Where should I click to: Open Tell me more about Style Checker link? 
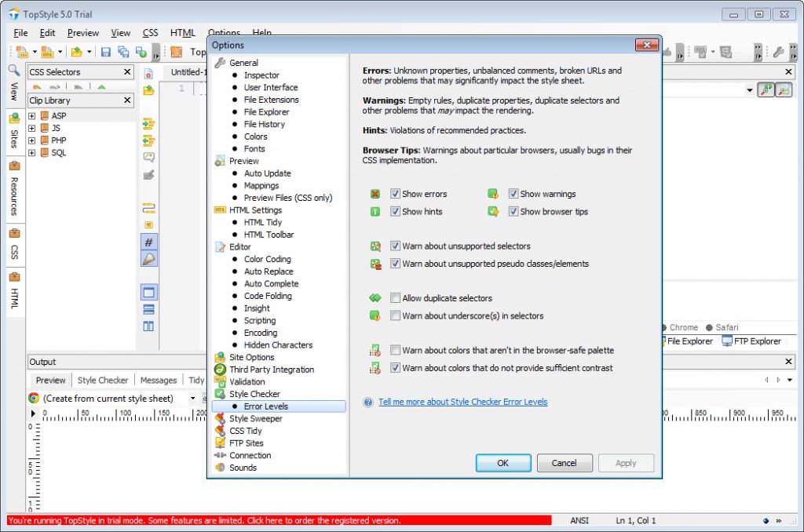463,402
